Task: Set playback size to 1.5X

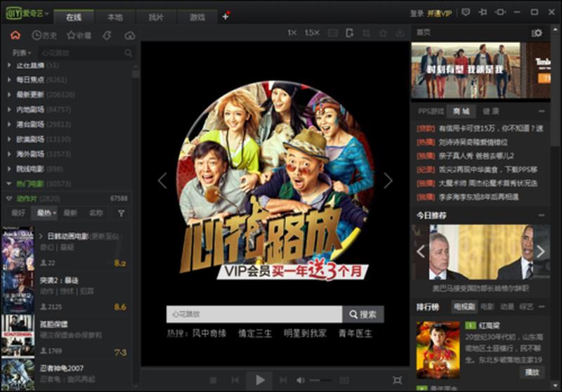Action: pyautogui.click(x=312, y=32)
